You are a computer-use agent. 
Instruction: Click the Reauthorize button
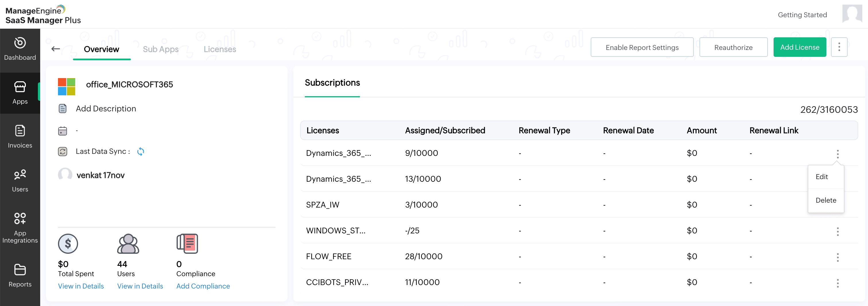(x=733, y=47)
